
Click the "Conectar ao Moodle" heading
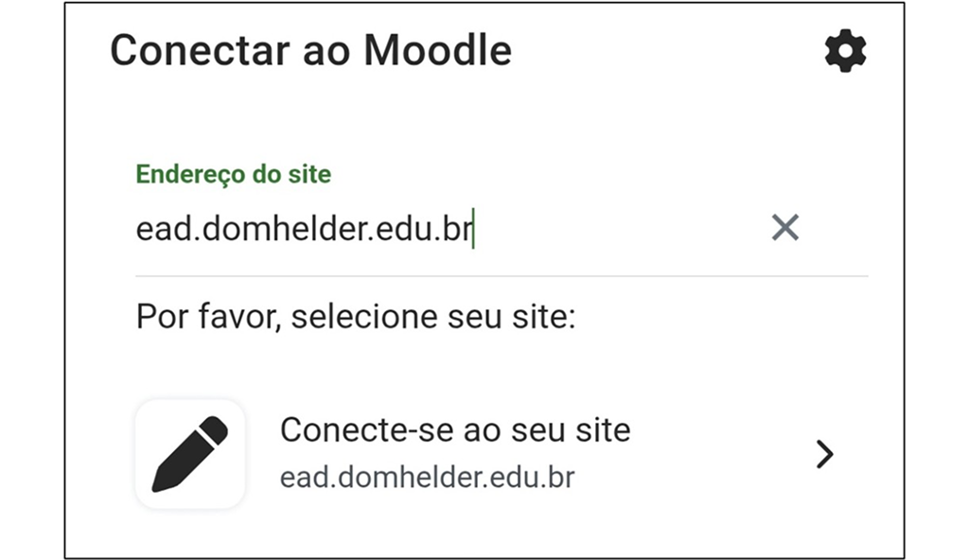point(310,51)
